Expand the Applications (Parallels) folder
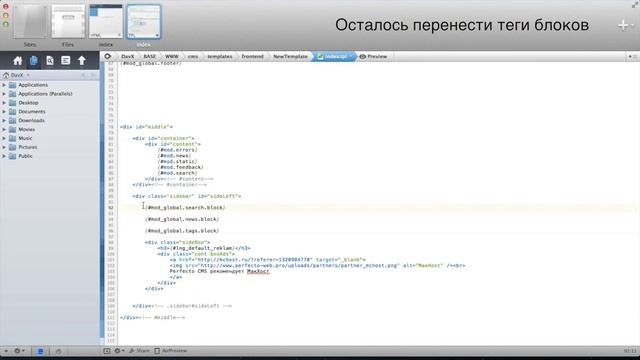The image size is (640, 360). [4, 94]
